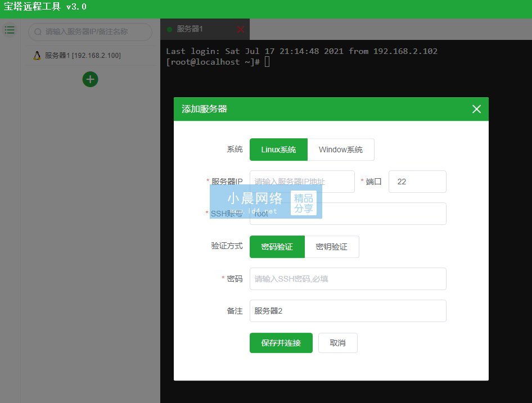The height and width of the screenshot is (403, 532).
Task: Close the 服务器1 terminal tab with red X
Action: [x=241, y=30]
